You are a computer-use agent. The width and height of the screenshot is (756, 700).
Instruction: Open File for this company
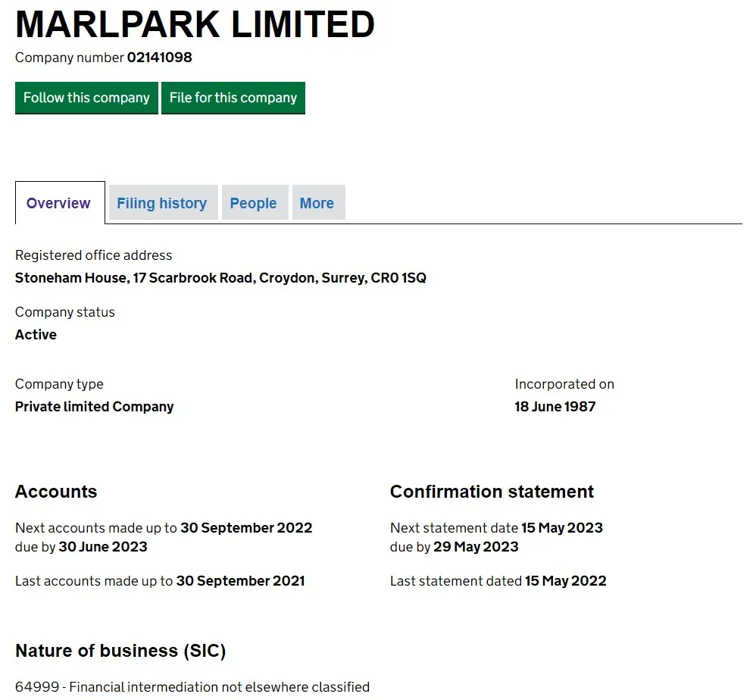point(233,98)
